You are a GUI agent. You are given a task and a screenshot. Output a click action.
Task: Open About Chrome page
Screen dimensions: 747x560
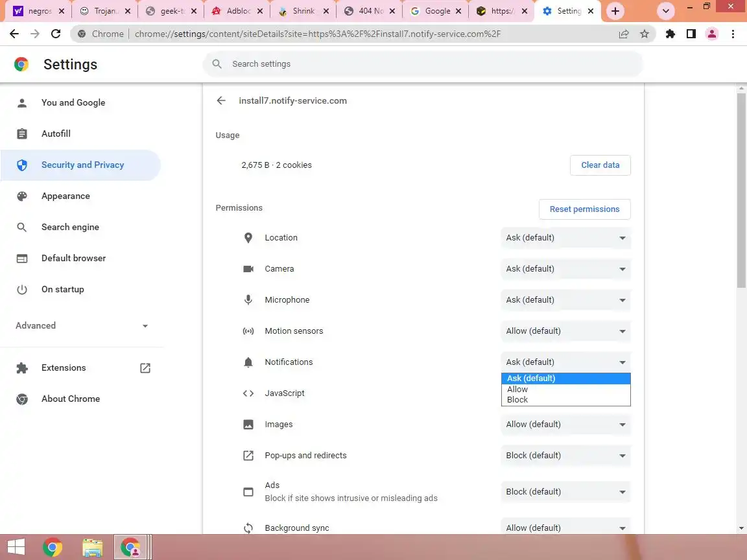click(81, 399)
